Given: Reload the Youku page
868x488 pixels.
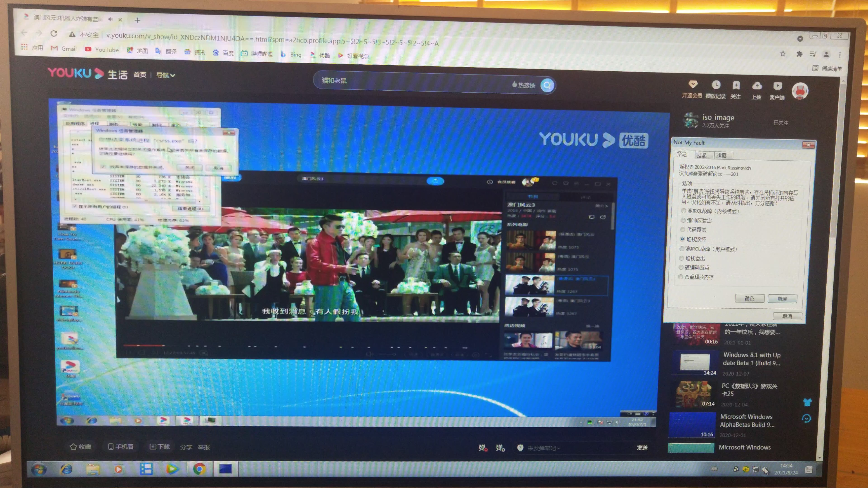Looking at the screenshot, I should coord(54,33).
